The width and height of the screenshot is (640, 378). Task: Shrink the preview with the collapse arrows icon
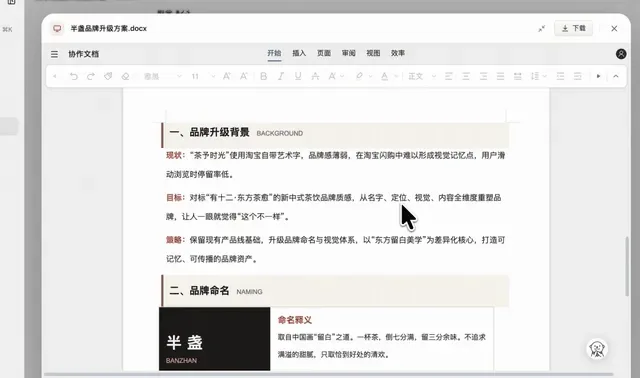point(542,29)
